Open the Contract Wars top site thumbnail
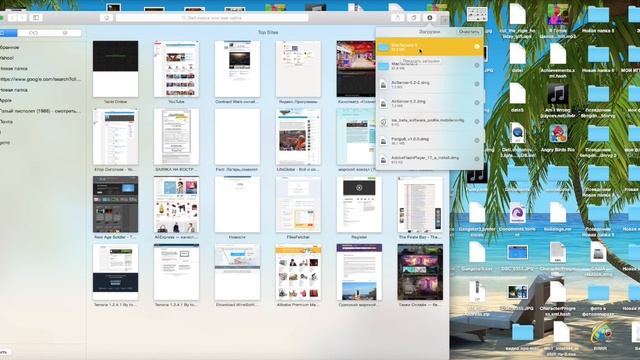Image resolution: width=640 pixels, height=360 pixels. [x=237, y=69]
